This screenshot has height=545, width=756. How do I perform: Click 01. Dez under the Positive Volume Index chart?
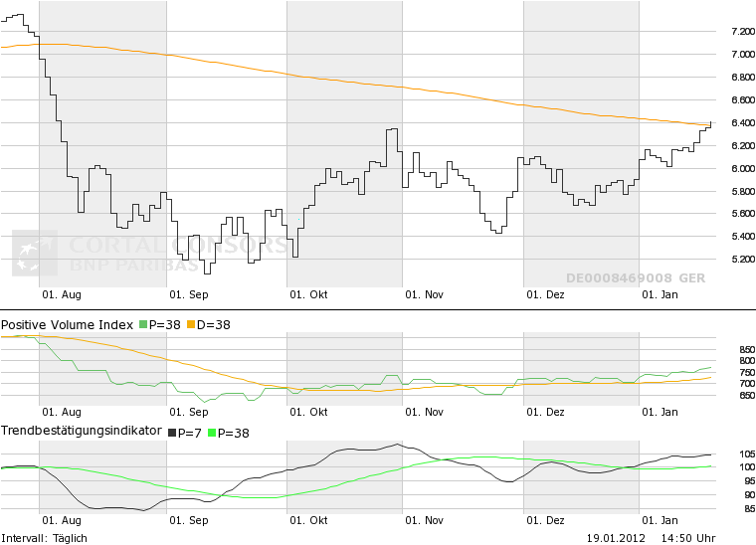[545, 412]
